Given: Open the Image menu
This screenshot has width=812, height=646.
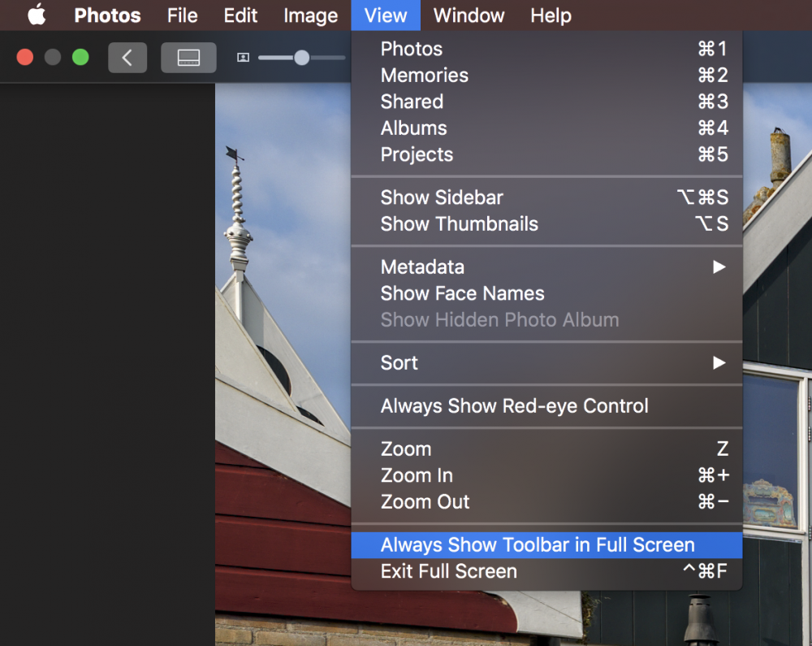Looking at the screenshot, I should click(x=311, y=15).
